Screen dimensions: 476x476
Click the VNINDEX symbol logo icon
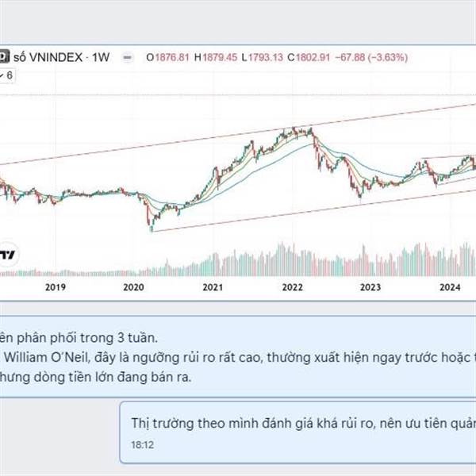(4, 56)
